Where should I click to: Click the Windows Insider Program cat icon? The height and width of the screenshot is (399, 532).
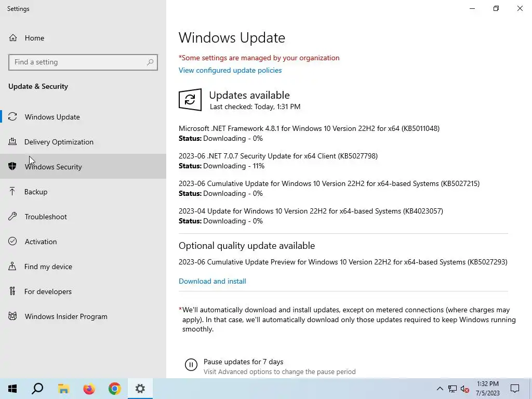point(12,316)
